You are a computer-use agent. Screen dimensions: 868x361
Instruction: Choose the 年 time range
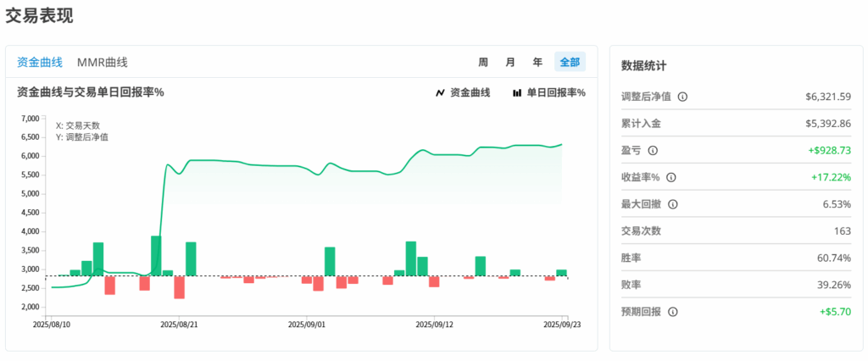pos(537,62)
